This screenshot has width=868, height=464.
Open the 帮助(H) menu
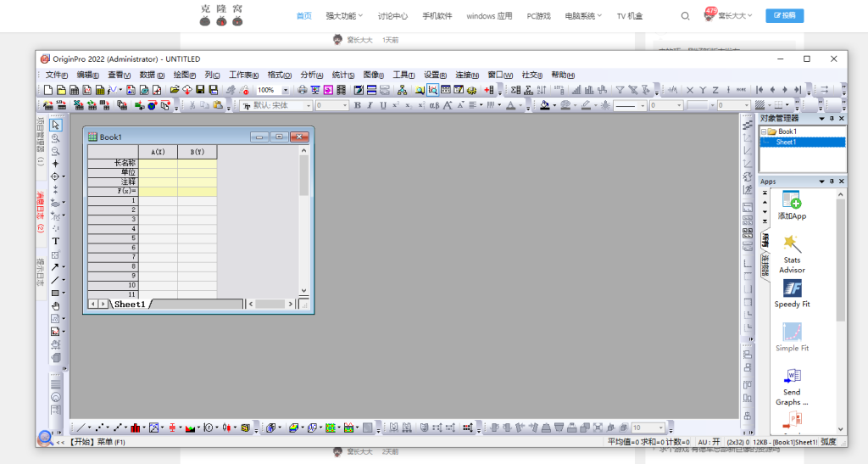[x=563, y=75]
